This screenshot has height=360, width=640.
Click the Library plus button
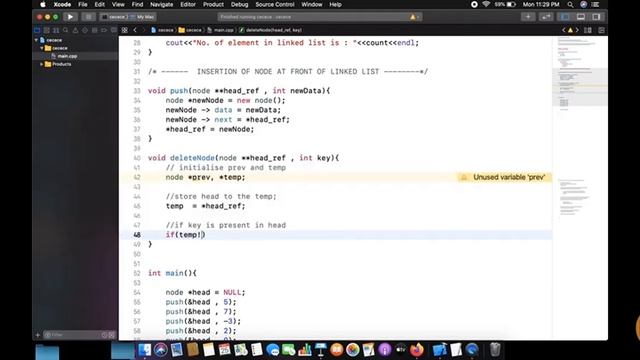(x=528, y=17)
